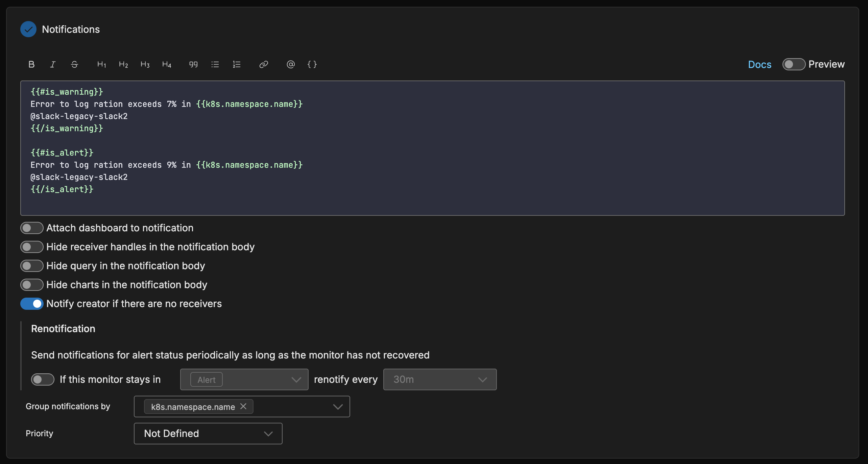This screenshot has height=464, width=868.
Task: Remove the k8s.namespace.name tag
Action: (243, 406)
